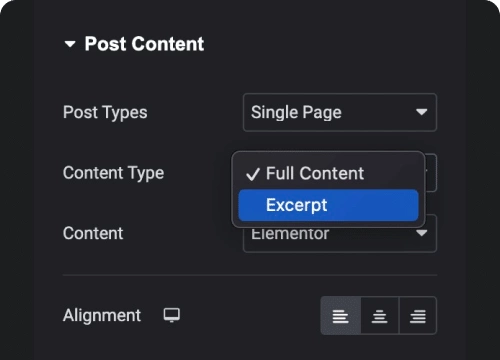Click the Alignment label

pos(102,316)
